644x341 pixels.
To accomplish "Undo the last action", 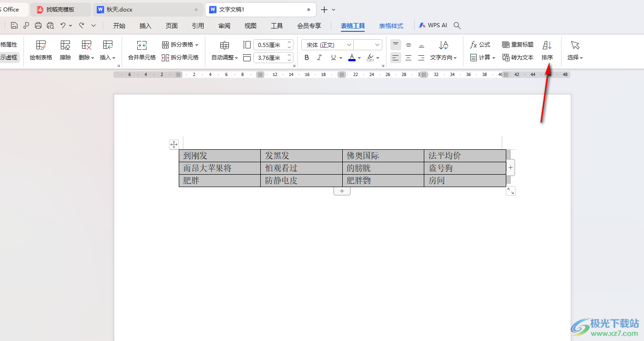I will point(63,26).
